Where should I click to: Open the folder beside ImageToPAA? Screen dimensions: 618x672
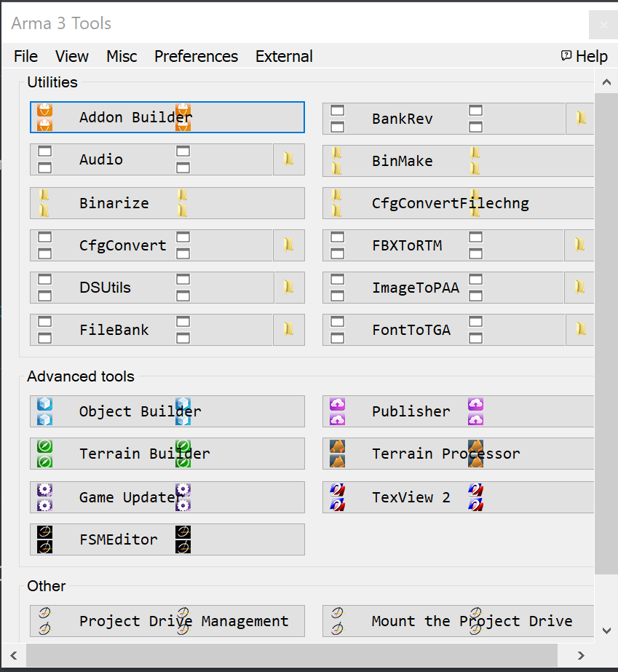click(x=579, y=287)
